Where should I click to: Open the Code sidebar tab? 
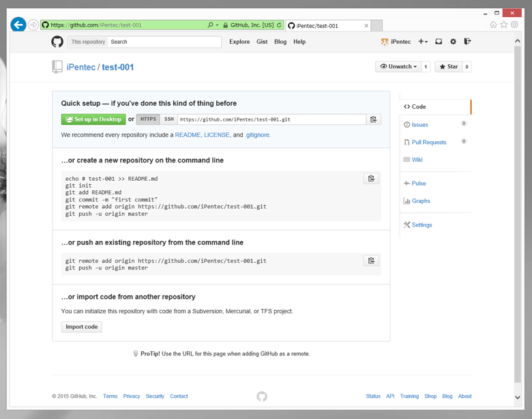point(436,106)
